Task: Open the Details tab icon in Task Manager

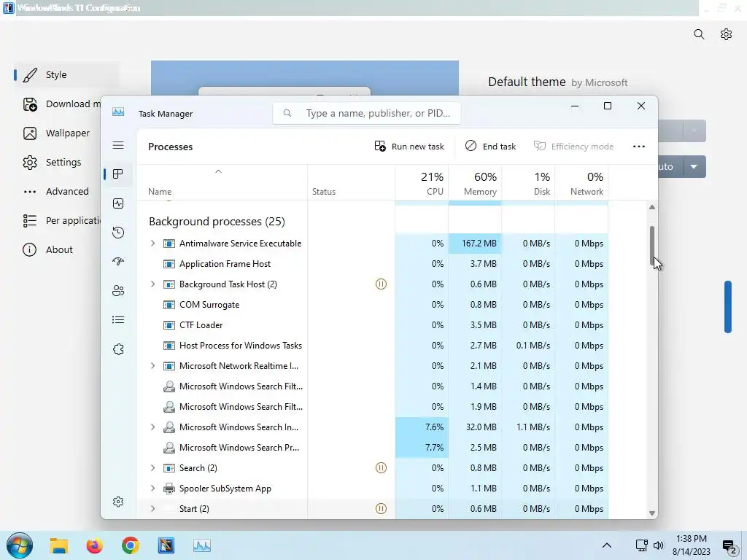Action: (x=118, y=320)
